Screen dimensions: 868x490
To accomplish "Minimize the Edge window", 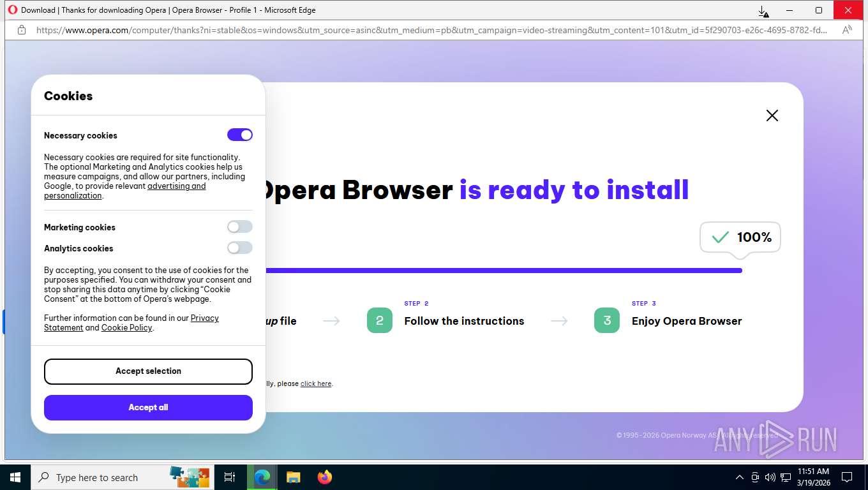I will click(x=790, y=10).
